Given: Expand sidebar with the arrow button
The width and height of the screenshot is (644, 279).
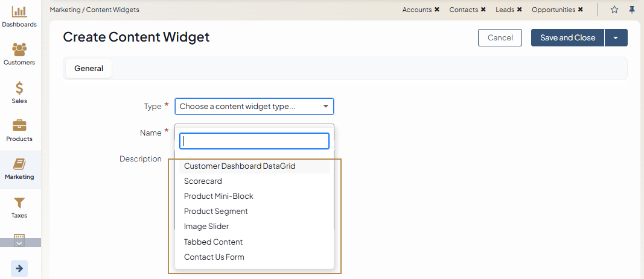Looking at the screenshot, I should [x=19, y=268].
